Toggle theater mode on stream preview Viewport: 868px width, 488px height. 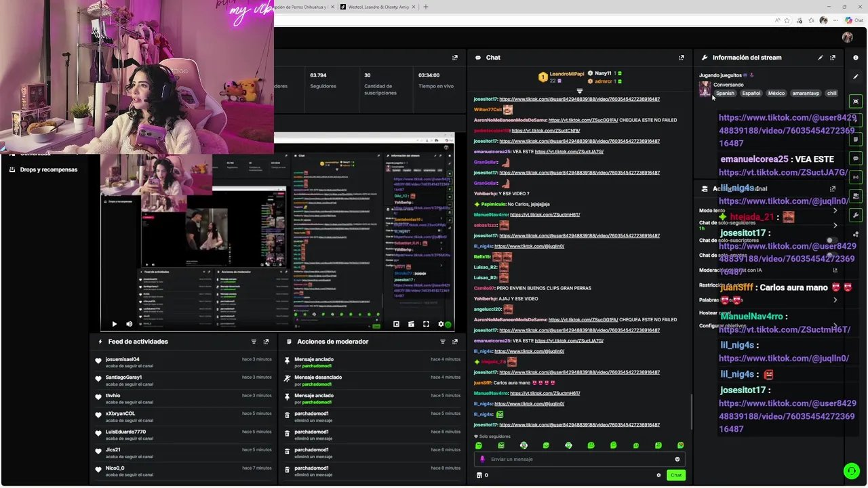411,324
